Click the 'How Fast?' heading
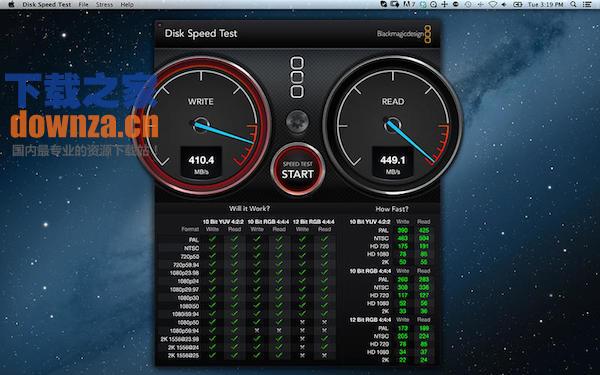Screen dimensions: 600x375 392,209
